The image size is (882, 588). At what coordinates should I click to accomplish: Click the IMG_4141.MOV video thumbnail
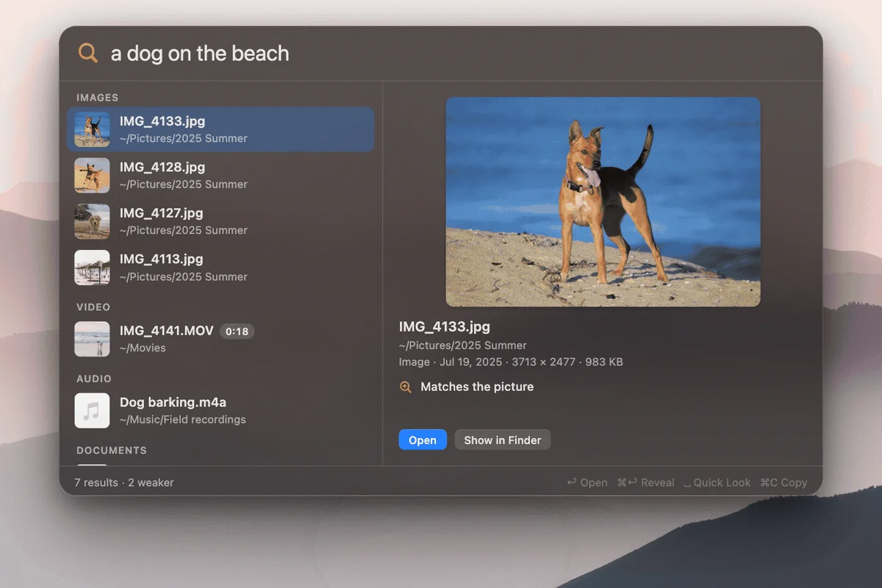coord(92,339)
